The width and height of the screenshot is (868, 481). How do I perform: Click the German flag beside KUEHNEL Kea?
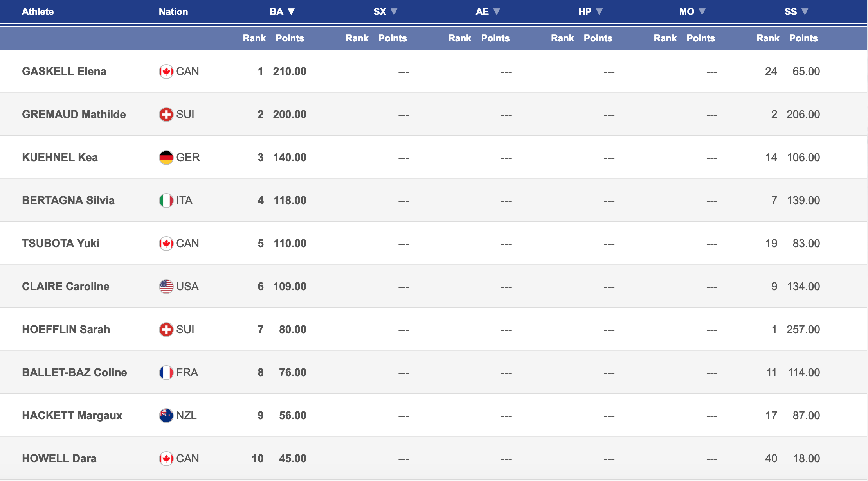coord(166,157)
